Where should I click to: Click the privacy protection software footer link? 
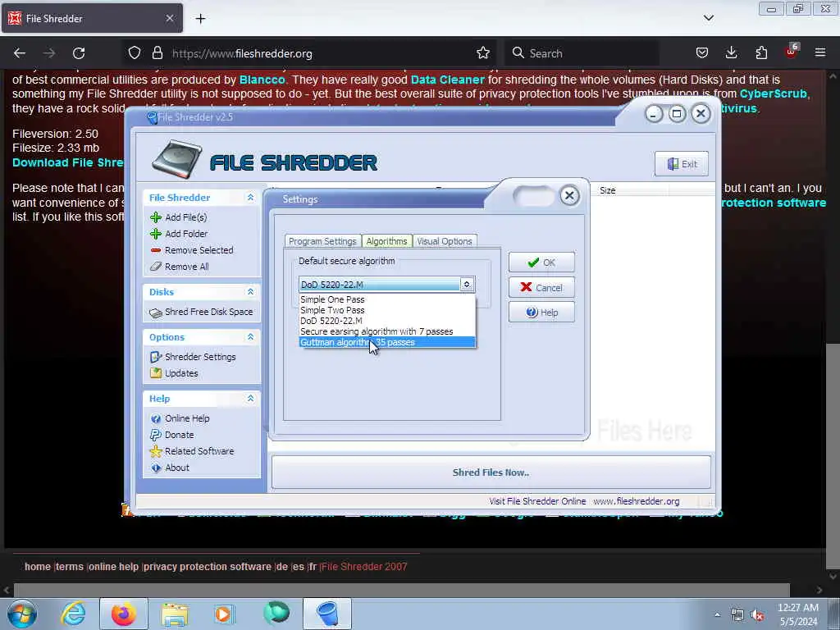click(x=208, y=567)
